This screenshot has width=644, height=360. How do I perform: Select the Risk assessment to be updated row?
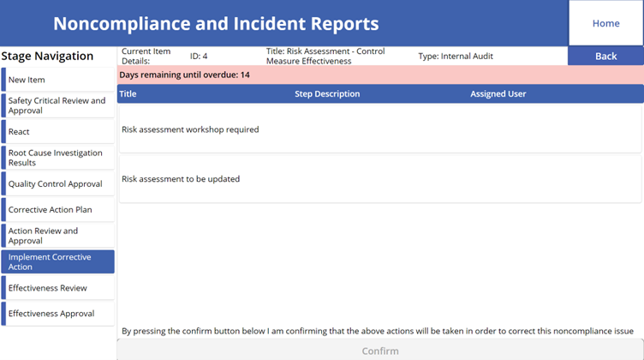(380, 179)
